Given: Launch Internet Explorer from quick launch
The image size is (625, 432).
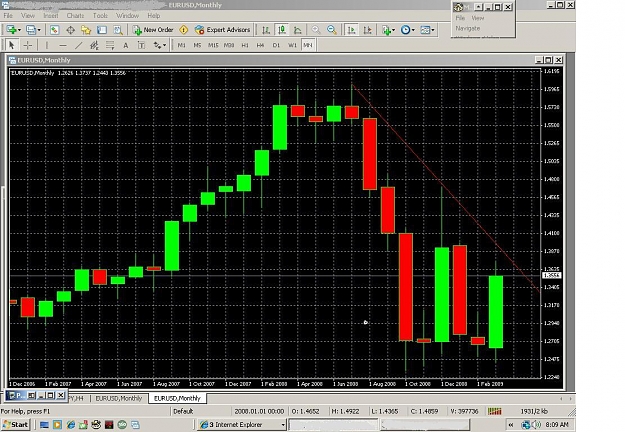Looking at the screenshot, I should (71, 425).
